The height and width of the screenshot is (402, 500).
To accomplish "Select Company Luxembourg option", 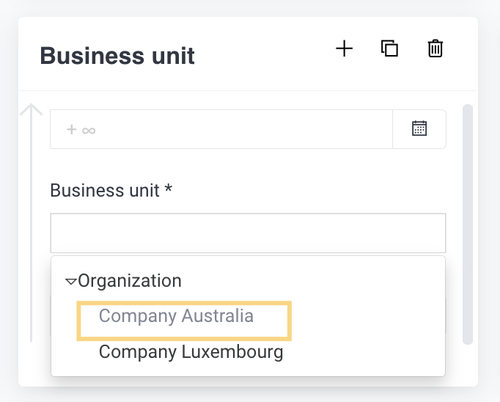I will point(191,352).
